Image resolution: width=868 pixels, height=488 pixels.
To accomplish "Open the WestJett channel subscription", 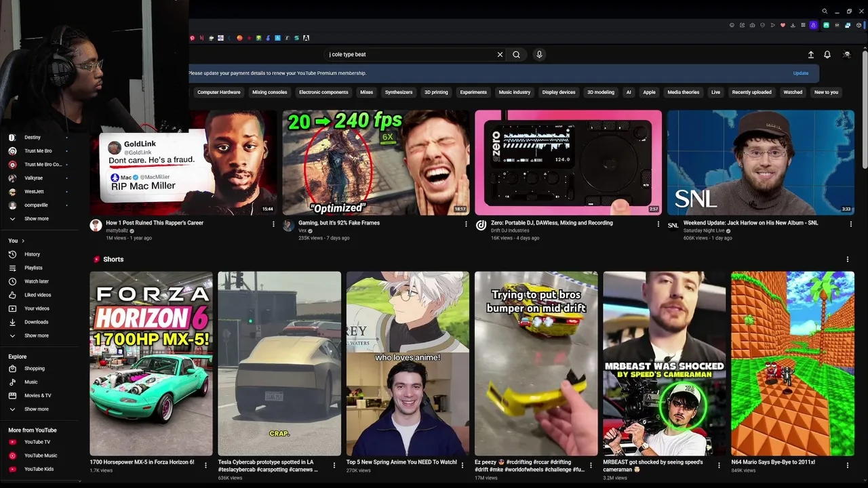I will click(34, 192).
